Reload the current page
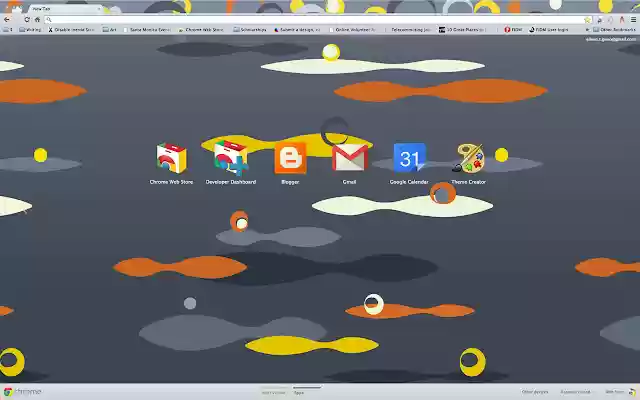Image resolution: width=640 pixels, height=400 pixels. pos(27,20)
